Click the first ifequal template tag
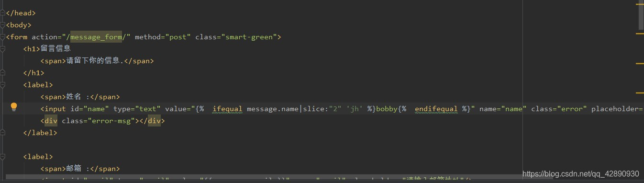This screenshot has width=644, height=183. pyautogui.click(x=227, y=109)
